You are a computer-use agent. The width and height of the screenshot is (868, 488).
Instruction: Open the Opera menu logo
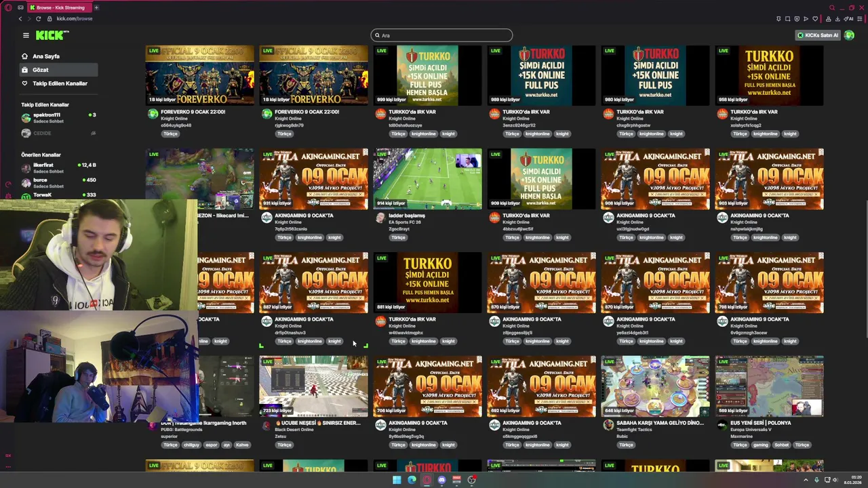coord(8,7)
